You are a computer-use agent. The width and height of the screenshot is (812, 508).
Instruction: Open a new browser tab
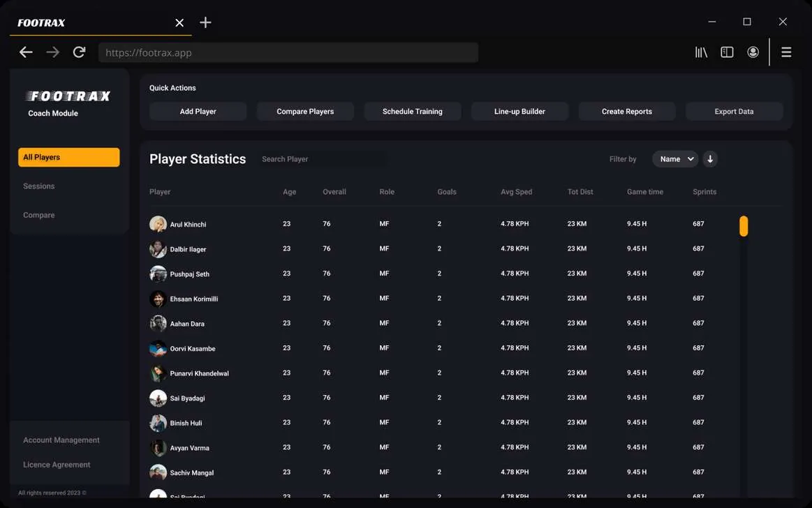(205, 22)
